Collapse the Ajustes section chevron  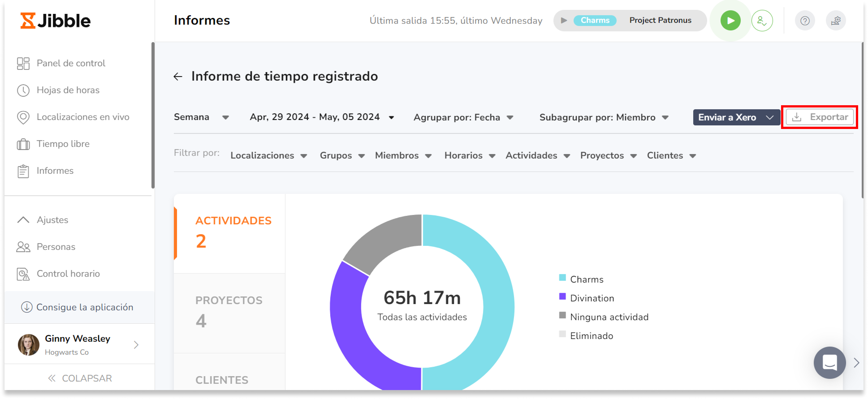[x=23, y=220]
